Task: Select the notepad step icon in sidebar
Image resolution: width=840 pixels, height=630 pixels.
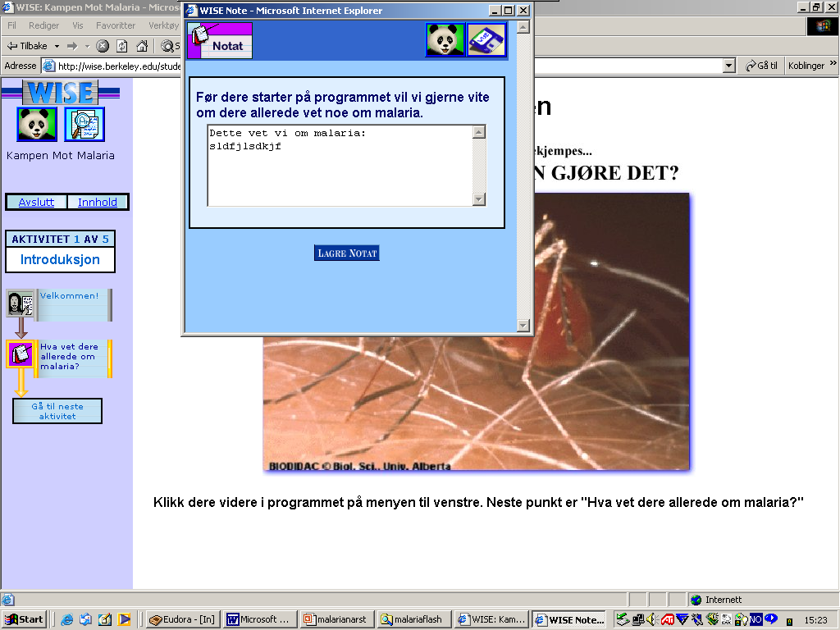Action: (x=21, y=354)
